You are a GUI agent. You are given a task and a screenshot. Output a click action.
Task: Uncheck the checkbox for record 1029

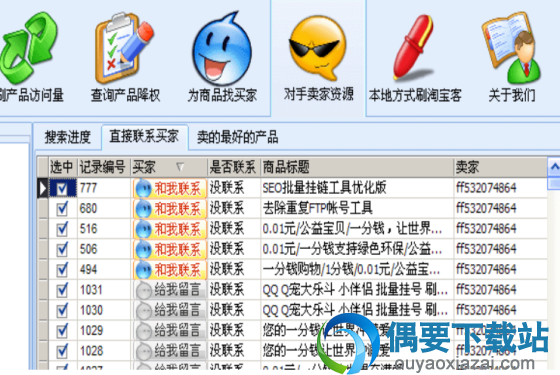62,331
